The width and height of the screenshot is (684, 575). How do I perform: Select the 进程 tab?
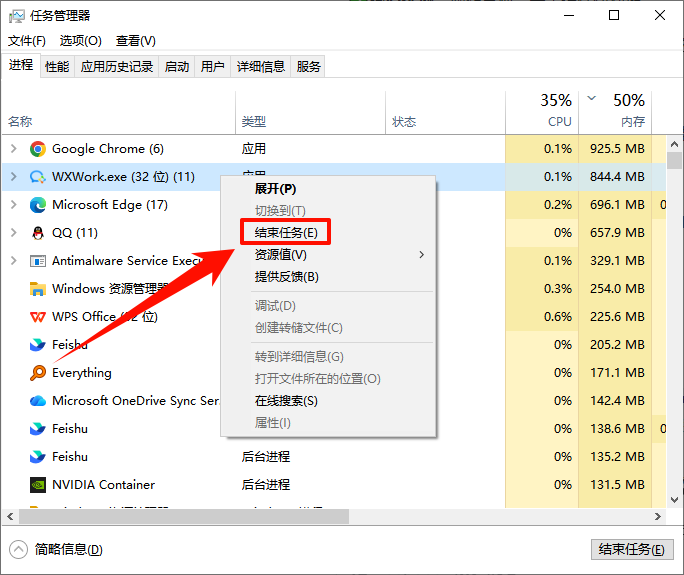tap(21, 65)
